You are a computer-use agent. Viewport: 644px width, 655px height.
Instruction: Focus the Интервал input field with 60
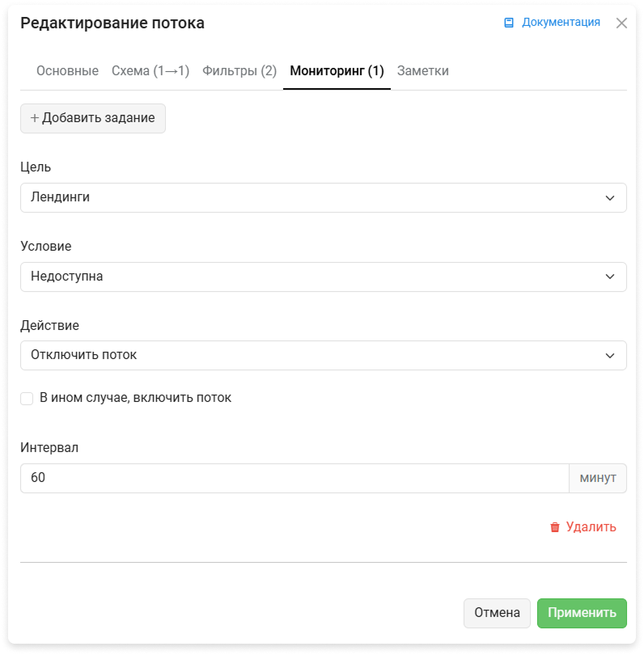tap(294, 478)
